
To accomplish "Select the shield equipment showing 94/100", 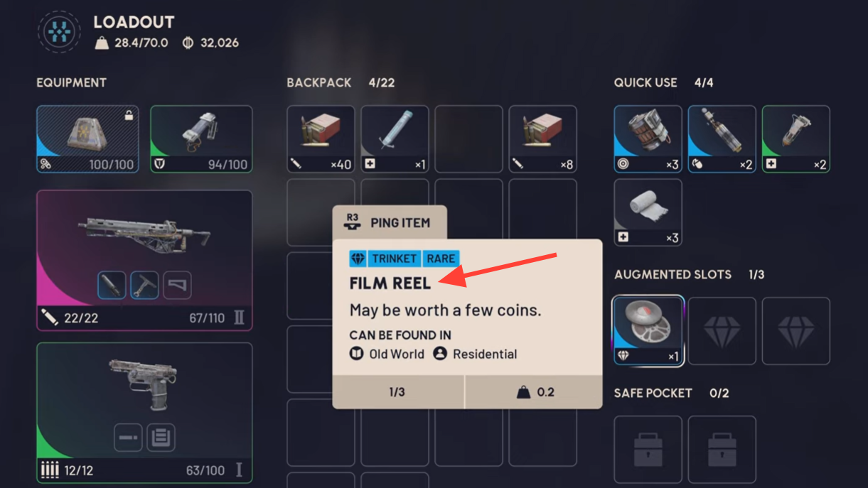I will point(201,139).
